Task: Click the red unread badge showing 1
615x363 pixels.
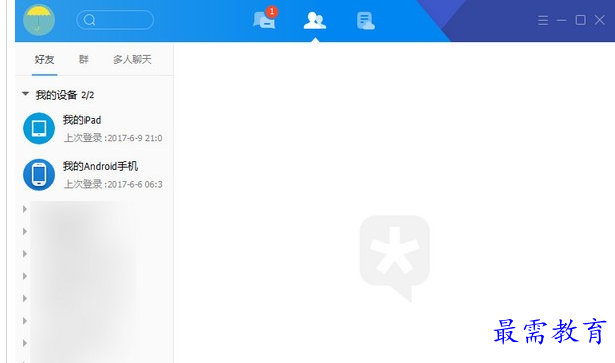Action: click(271, 12)
